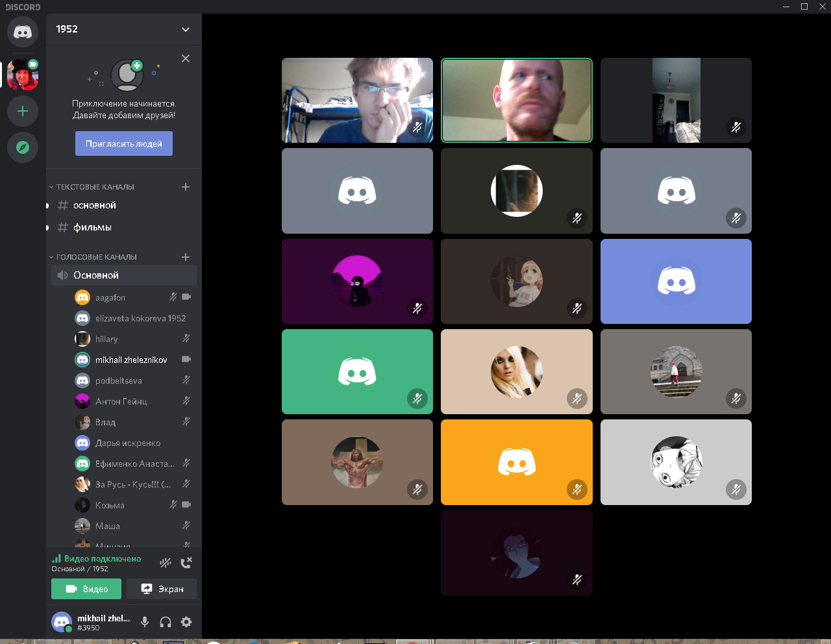Click hillary's muted microphone icon
831x644 pixels.
tap(186, 338)
